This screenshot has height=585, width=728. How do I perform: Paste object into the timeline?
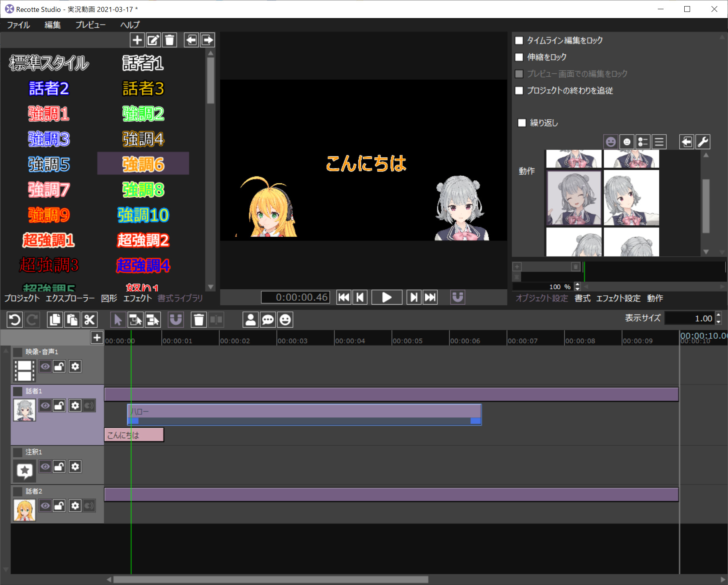pyautogui.click(x=72, y=320)
